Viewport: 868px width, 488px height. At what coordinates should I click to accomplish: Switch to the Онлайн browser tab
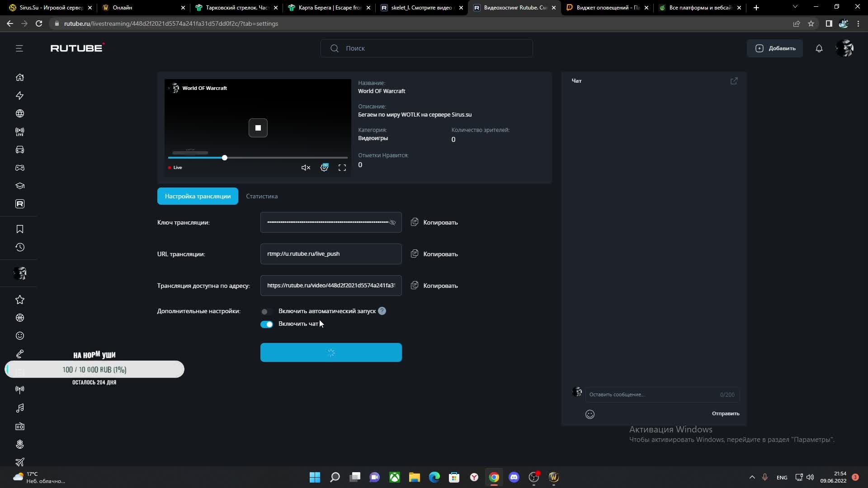pyautogui.click(x=144, y=8)
